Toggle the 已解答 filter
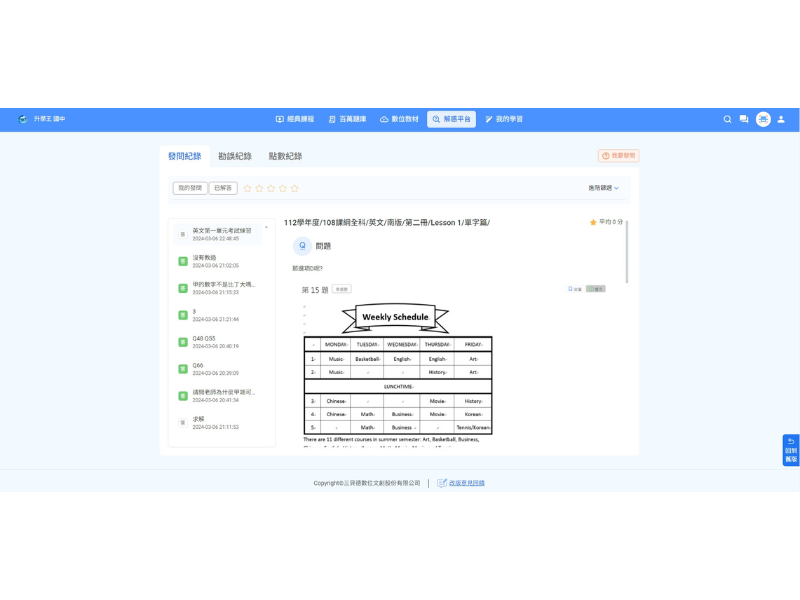800x600 pixels. 224,188
